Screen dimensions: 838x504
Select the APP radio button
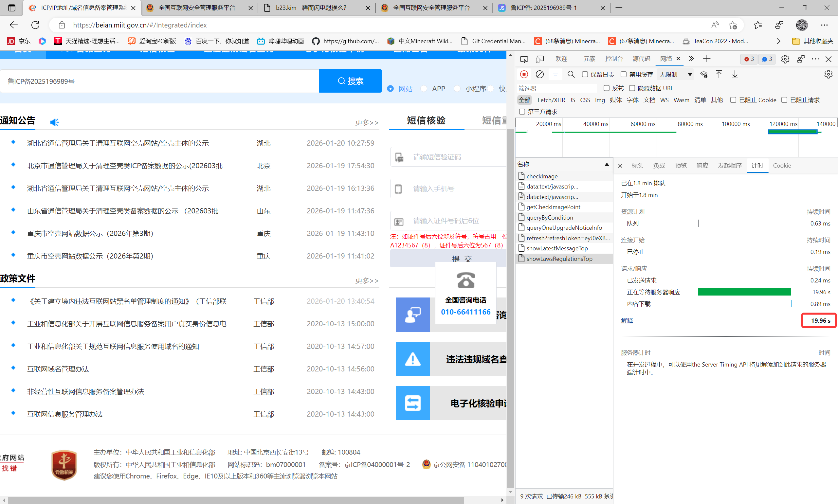[424, 89]
